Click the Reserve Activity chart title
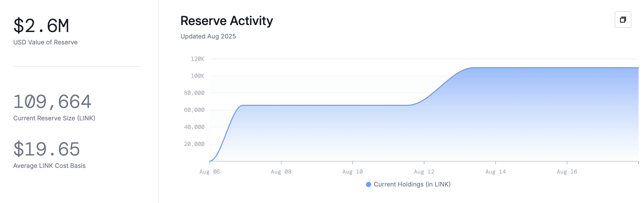Screen dimensions: 644x203 (226, 21)
